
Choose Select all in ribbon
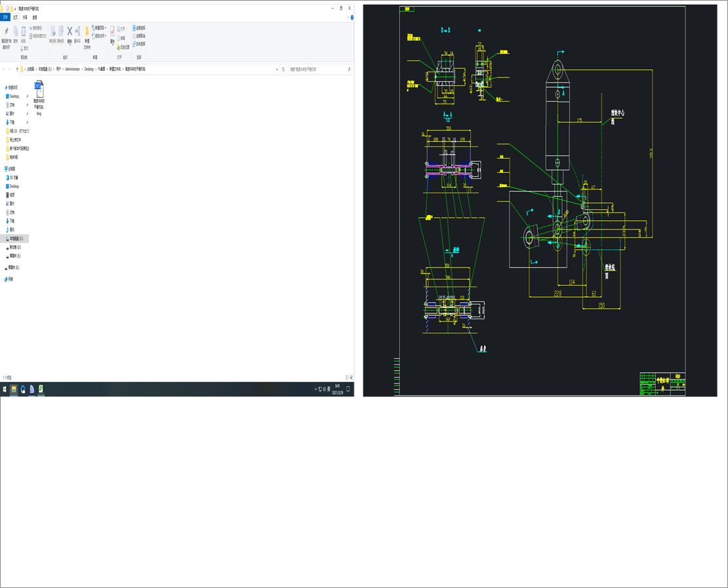(x=139, y=28)
